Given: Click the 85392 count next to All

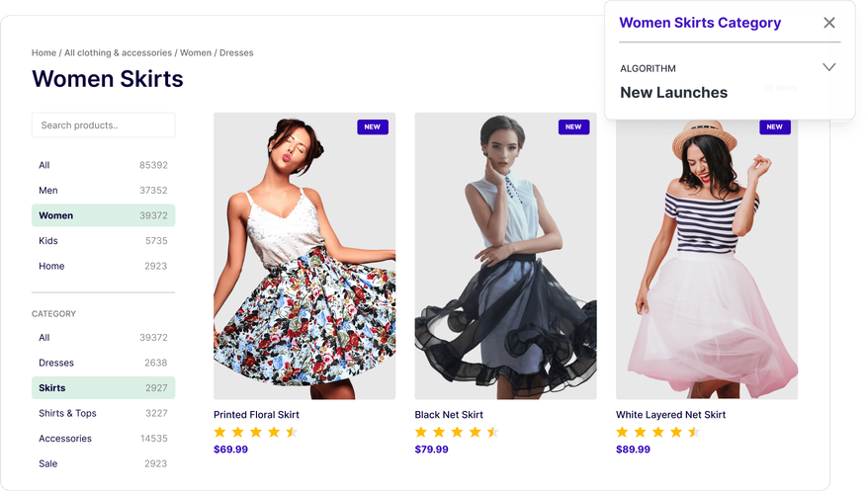Looking at the screenshot, I should [x=153, y=165].
